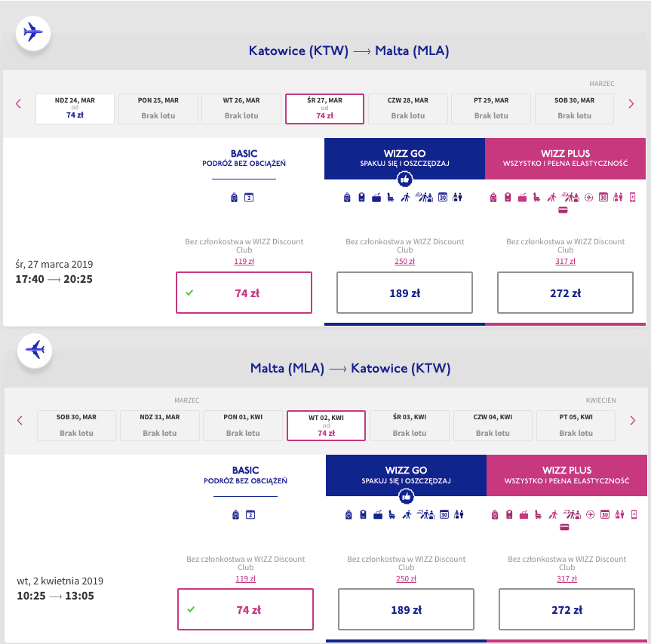Show earlier outbound dates with left arrow
The image size is (651, 644).
(x=18, y=104)
